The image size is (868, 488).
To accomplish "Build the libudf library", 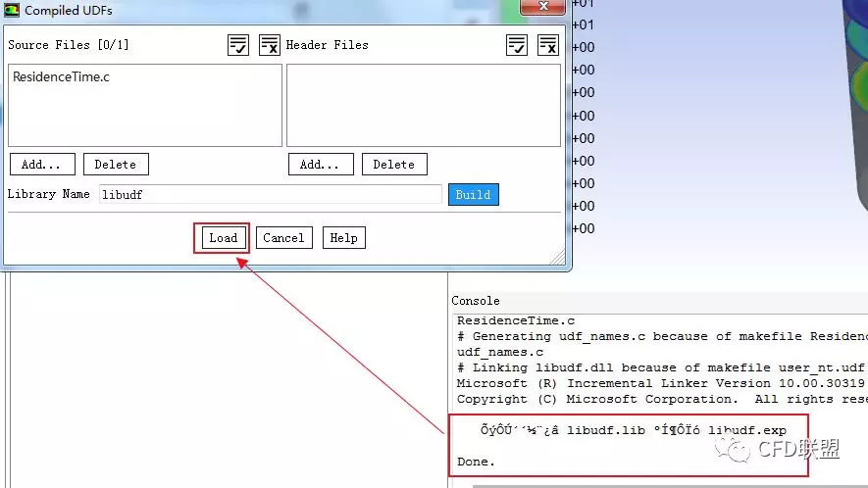I will (x=473, y=195).
